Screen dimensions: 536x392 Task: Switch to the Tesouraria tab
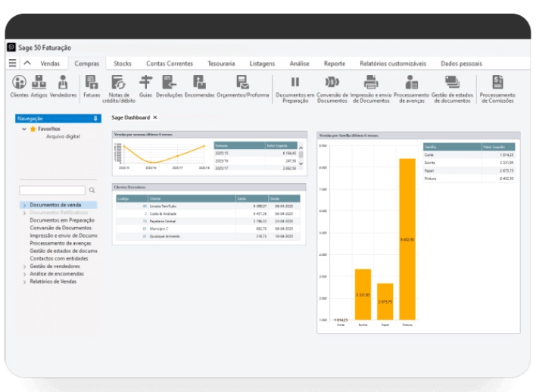coord(222,64)
